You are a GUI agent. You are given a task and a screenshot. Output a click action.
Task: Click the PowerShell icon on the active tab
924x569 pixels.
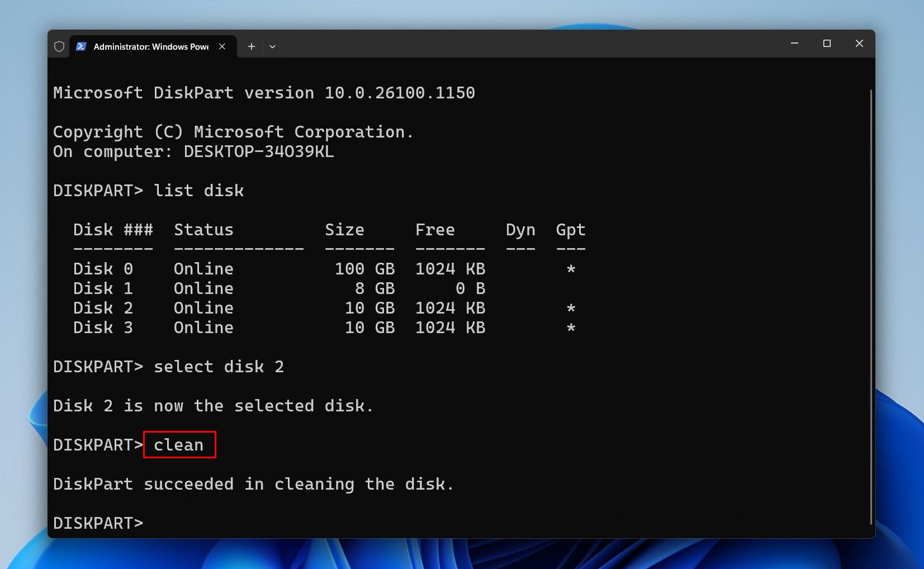[82, 46]
